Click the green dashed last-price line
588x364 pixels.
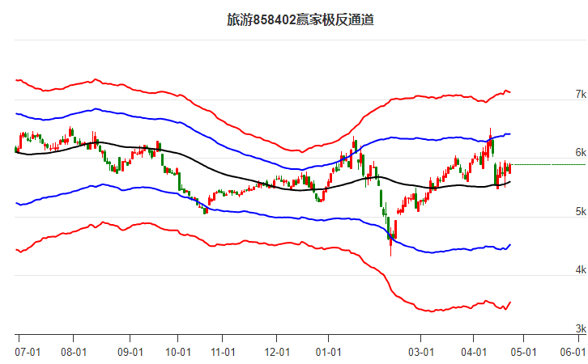point(548,164)
